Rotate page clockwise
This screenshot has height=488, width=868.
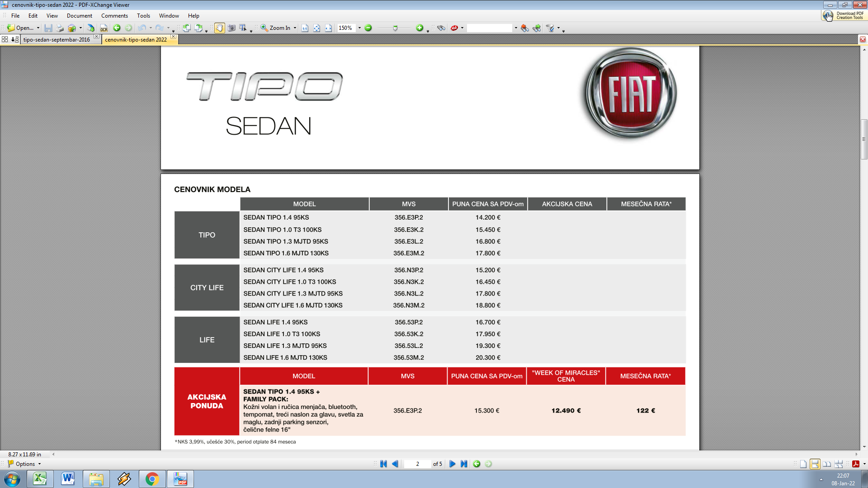198,28
